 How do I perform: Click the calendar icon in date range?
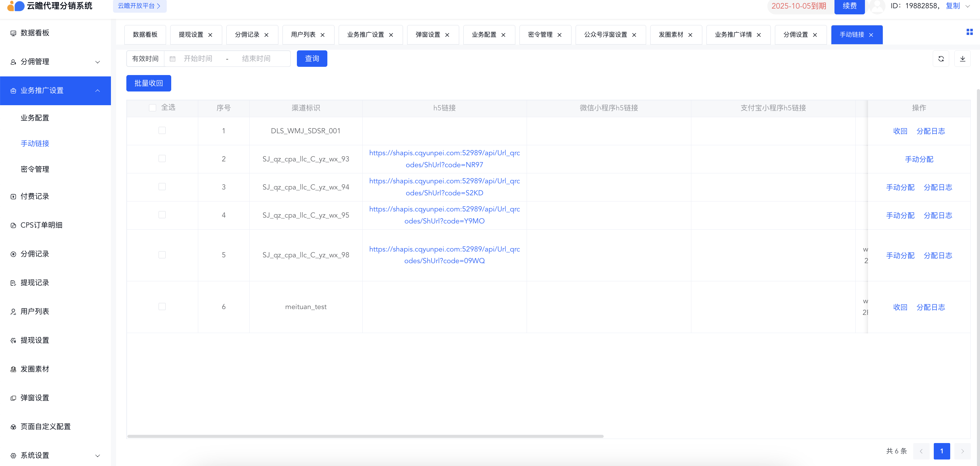point(172,59)
